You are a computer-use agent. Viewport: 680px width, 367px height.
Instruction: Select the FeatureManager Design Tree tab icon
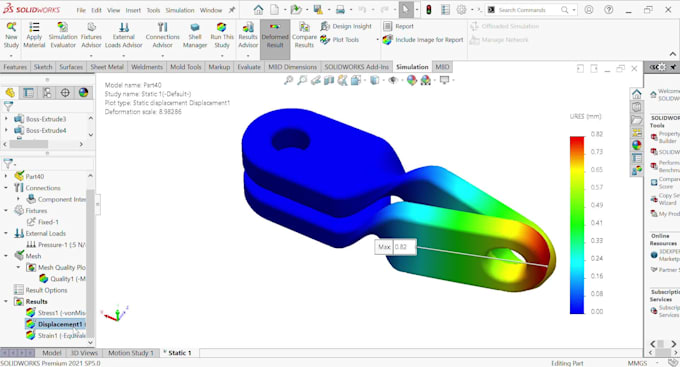point(10,92)
